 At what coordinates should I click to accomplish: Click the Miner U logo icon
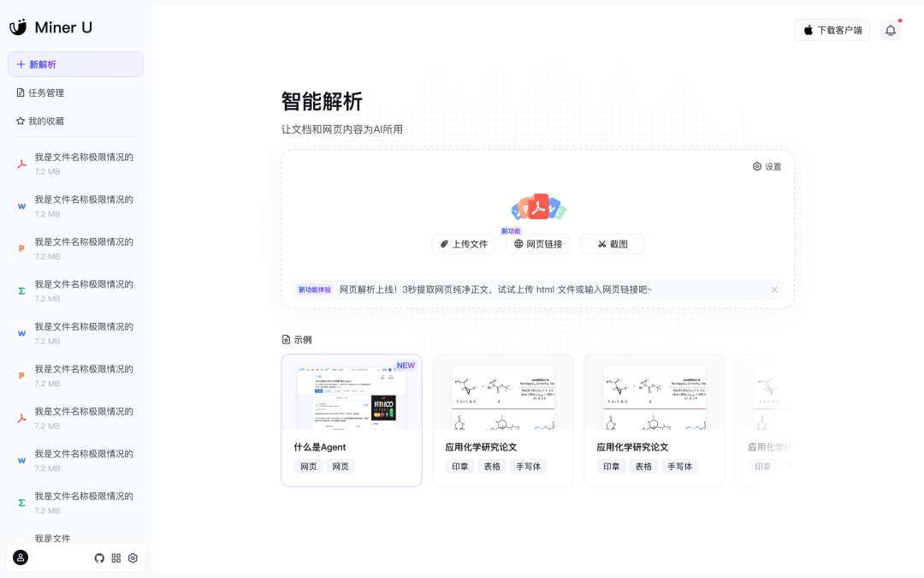[x=18, y=27]
